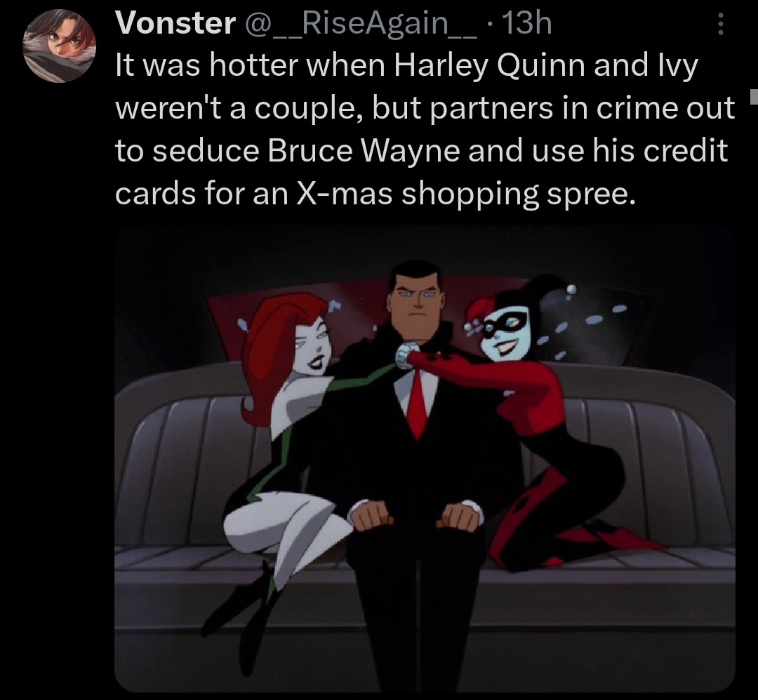This screenshot has height=700, width=758.
Task: Click Bruce Wayne's face in the picture
Action: point(415,310)
